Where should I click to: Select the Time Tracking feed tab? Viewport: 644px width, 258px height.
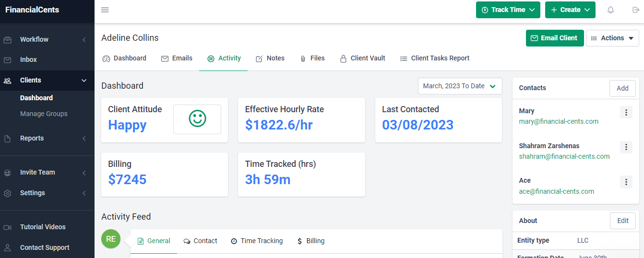pyautogui.click(x=257, y=241)
